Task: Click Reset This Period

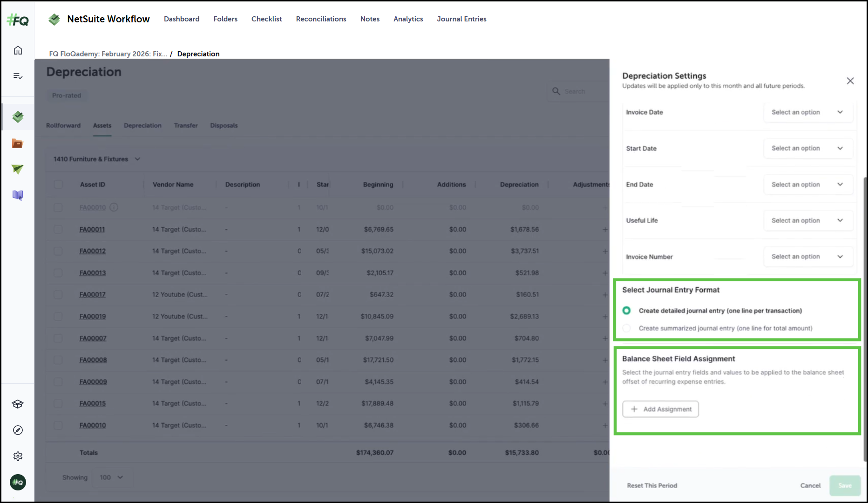Action: pyautogui.click(x=652, y=486)
